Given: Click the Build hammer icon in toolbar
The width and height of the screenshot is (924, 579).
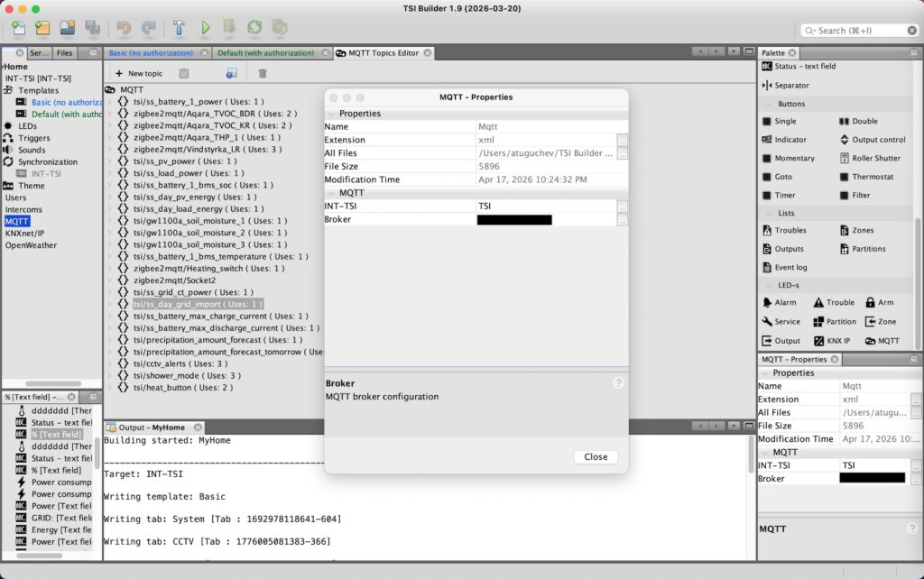Looking at the screenshot, I should click(179, 28).
